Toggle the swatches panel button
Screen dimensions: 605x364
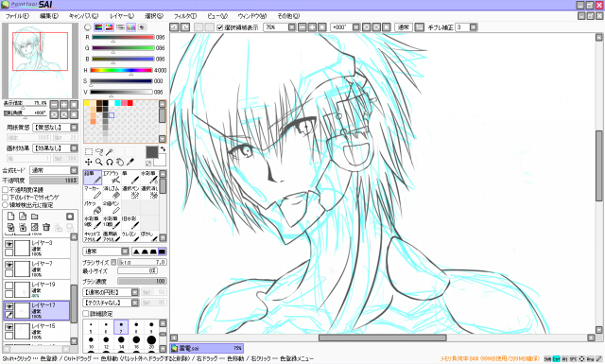[x=131, y=27]
